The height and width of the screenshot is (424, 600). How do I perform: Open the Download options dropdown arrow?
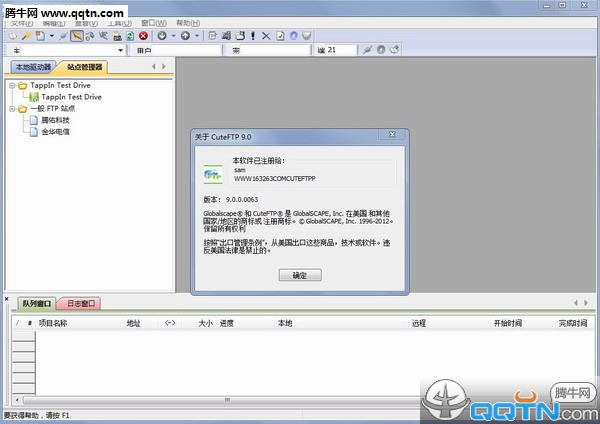(173, 36)
